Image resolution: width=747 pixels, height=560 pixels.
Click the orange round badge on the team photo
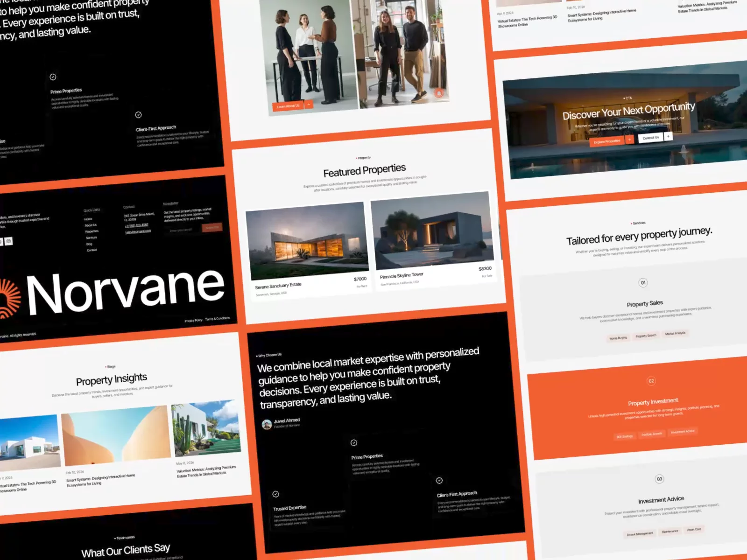439,93
